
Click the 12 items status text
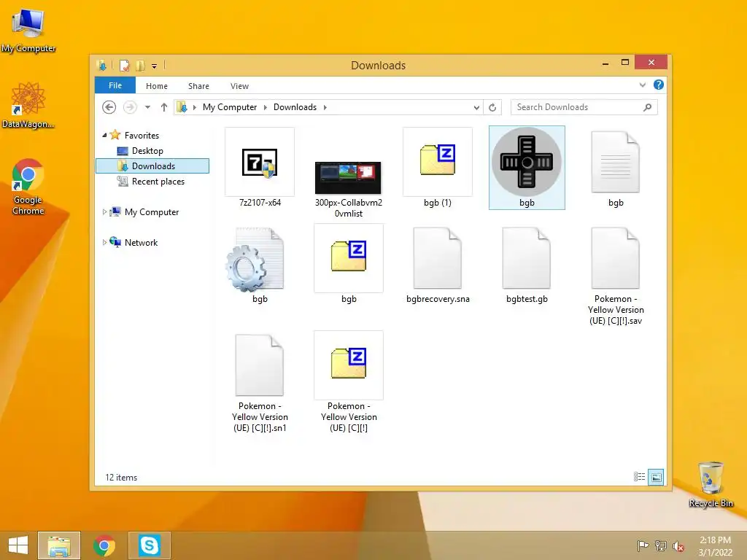(121, 477)
